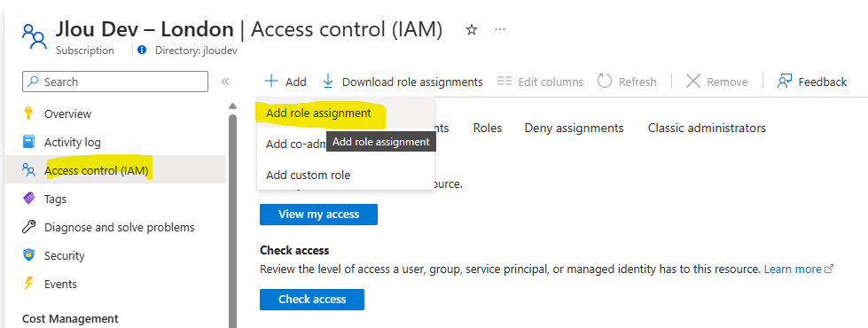
Task: Click the Refresh circular arrow icon
Action: [x=605, y=82]
